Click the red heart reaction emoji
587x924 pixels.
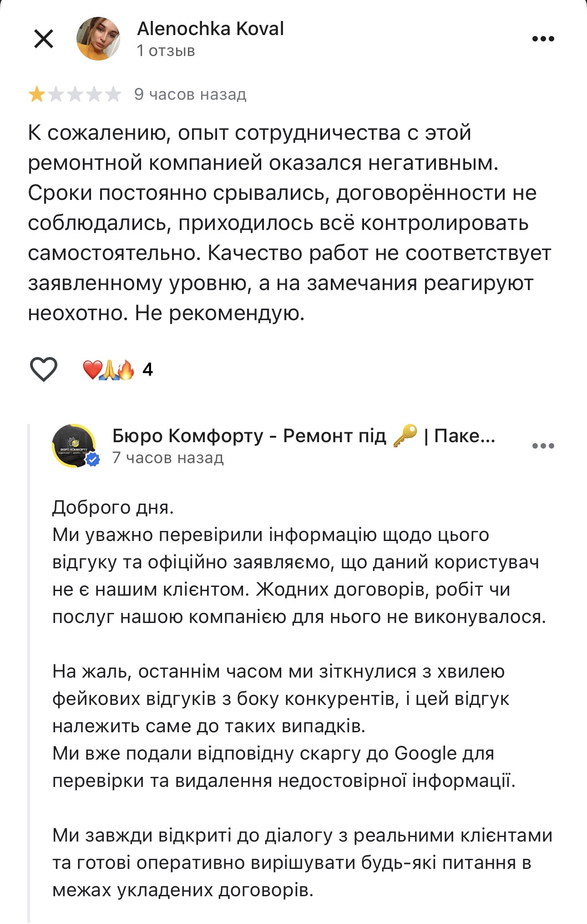pos(91,369)
